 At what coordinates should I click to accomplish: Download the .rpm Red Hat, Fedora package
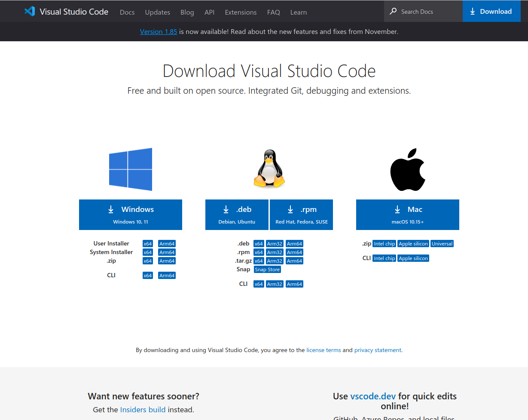pos(302,215)
